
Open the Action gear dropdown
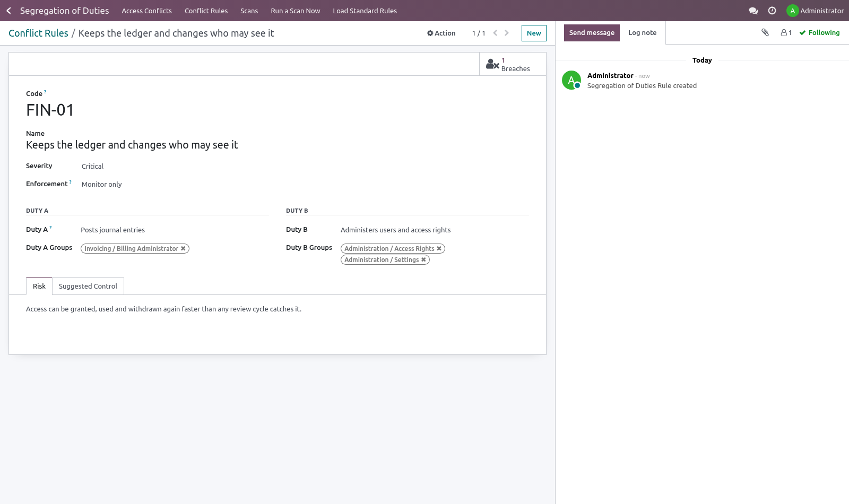click(441, 33)
